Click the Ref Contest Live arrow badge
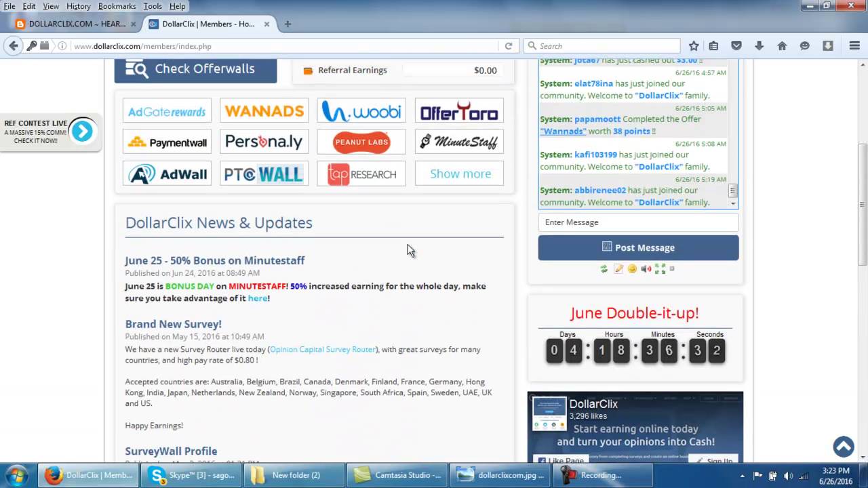The image size is (868, 488). [82, 131]
